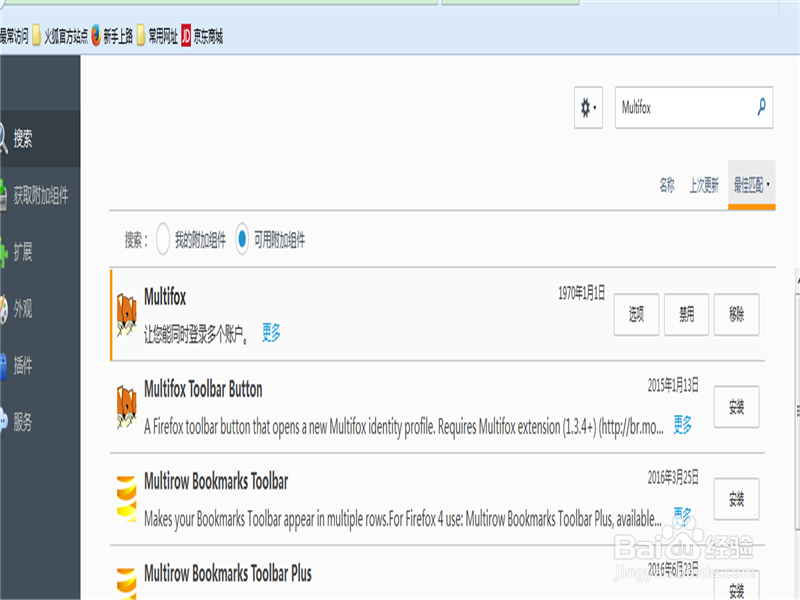Image resolution: width=800 pixels, height=600 pixels.
Task: Open the 扩展 sidebar category
Action: pyautogui.click(x=40, y=252)
